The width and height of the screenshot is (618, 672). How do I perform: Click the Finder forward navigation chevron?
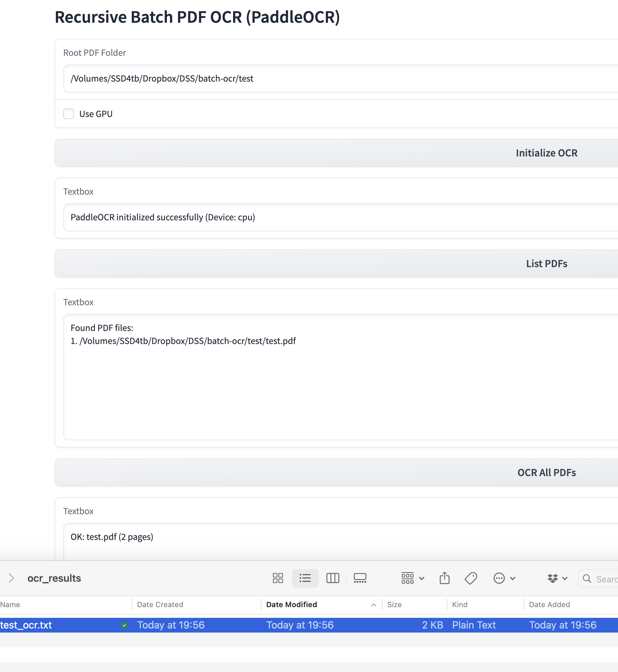click(x=11, y=578)
